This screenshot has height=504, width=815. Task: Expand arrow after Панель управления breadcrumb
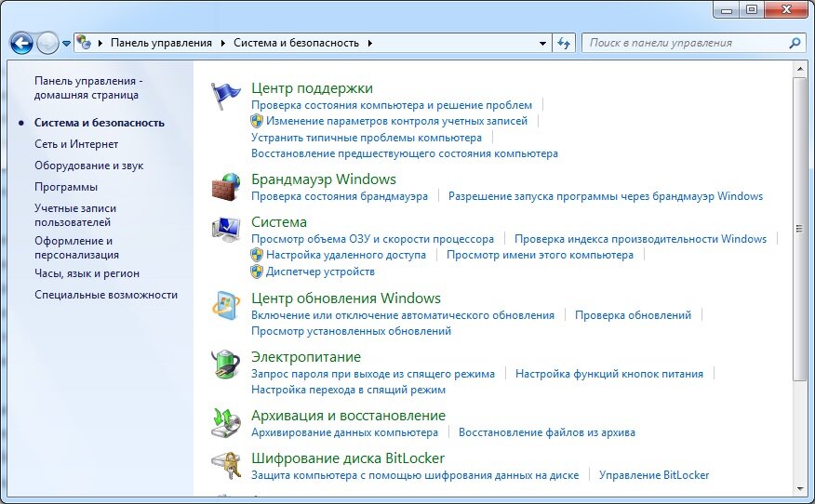[x=222, y=43]
